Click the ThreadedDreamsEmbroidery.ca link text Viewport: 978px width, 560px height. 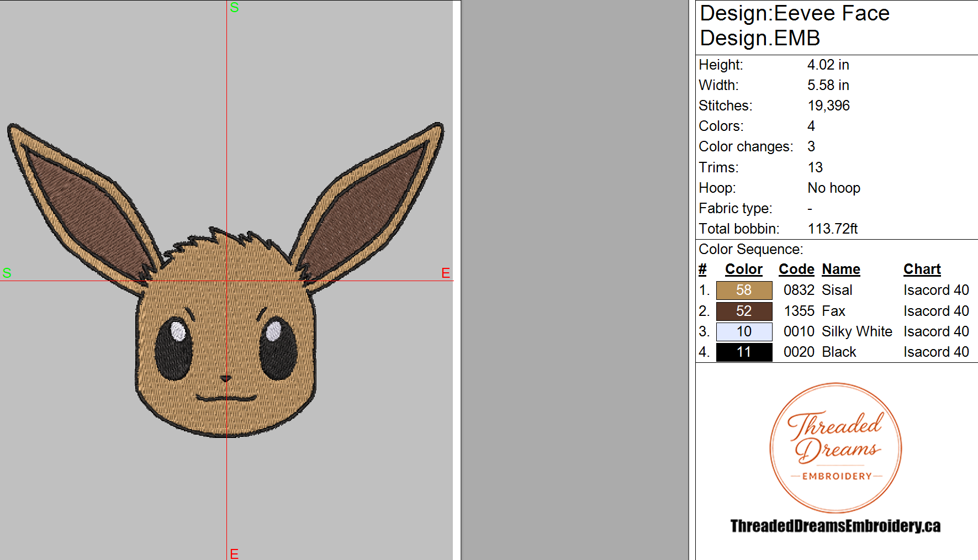click(836, 526)
